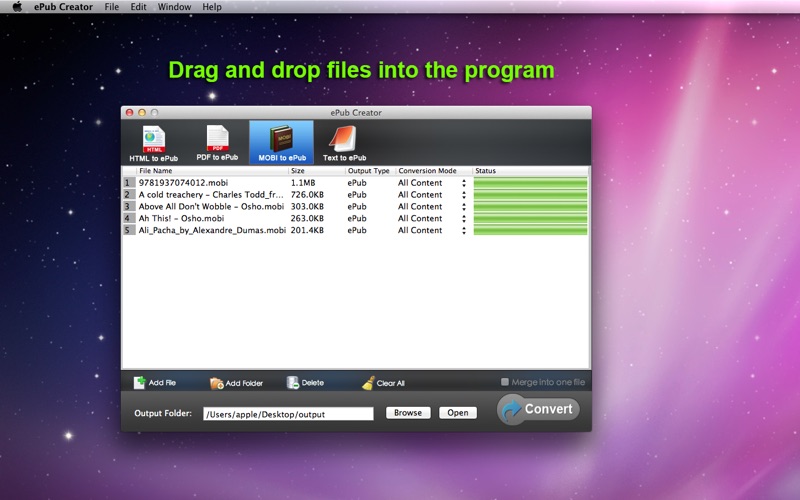Select the Text to ePub converter icon
The width and height of the screenshot is (800, 500).
[344, 143]
